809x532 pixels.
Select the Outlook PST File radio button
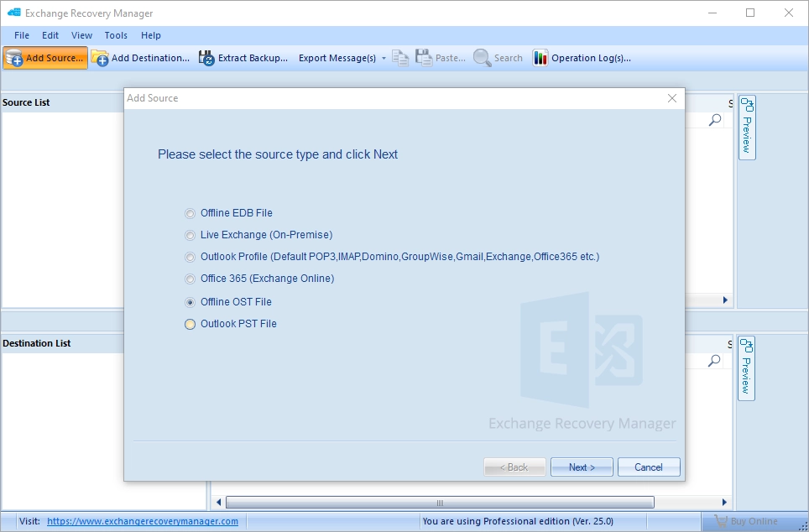coord(191,324)
